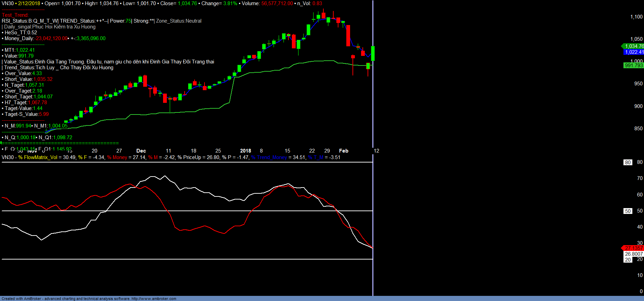
Task: Click the red Test_Trend heading
Action: (x=15, y=15)
